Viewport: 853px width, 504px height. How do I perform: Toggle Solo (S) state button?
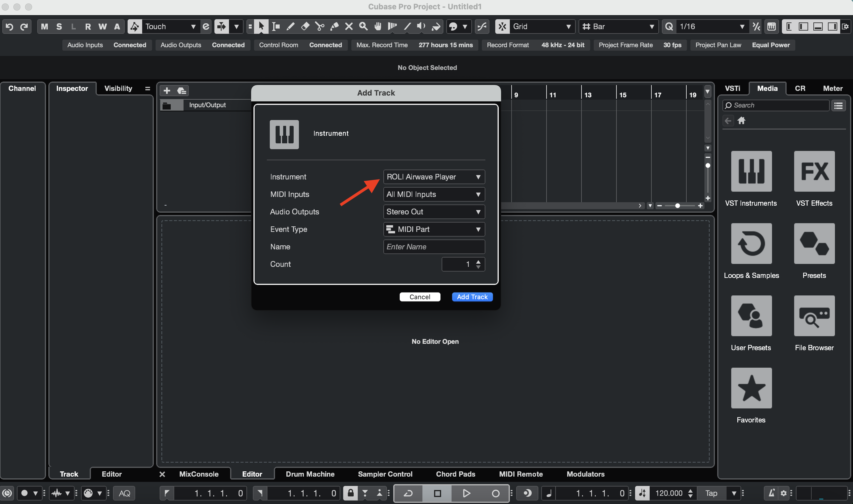point(59,27)
